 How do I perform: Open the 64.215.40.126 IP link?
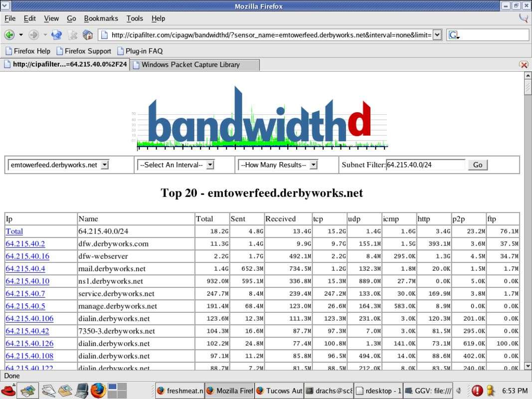click(29, 343)
